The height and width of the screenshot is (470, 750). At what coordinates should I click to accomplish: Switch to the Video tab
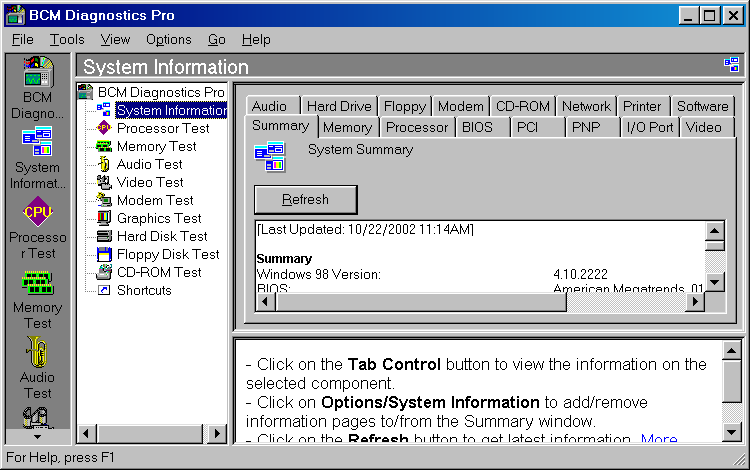[707, 128]
